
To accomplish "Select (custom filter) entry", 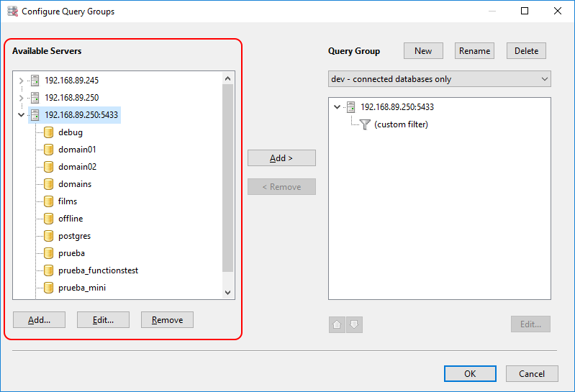I will [401, 124].
